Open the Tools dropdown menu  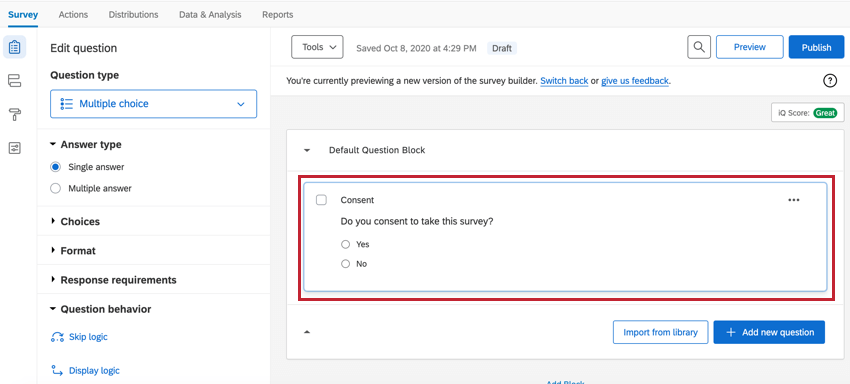(317, 47)
